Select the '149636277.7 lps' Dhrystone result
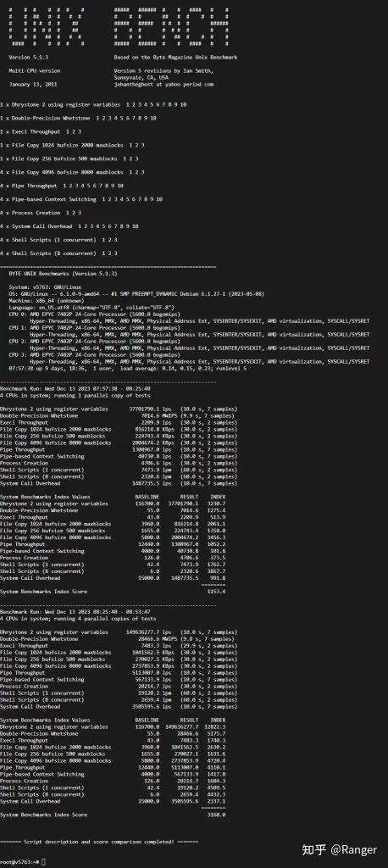Image resolution: width=388 pixels, height=868 pixels. [x=149, y=632]
